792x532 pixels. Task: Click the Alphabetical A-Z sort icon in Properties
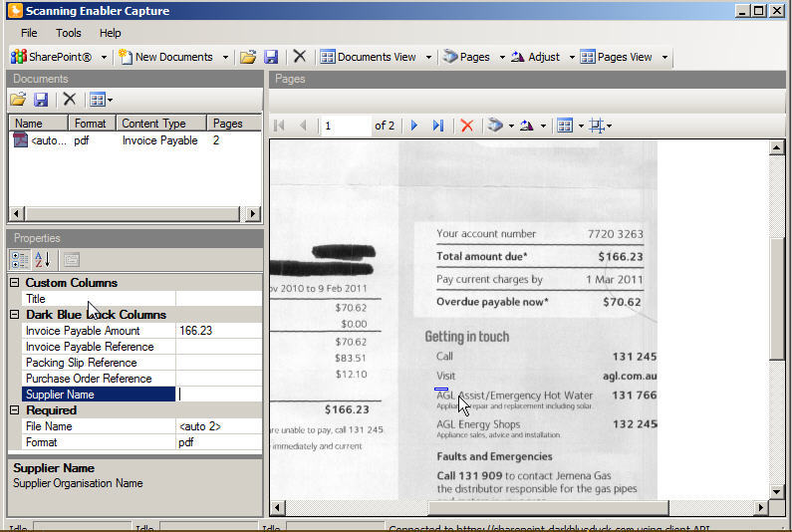click(x=43, y=260)
